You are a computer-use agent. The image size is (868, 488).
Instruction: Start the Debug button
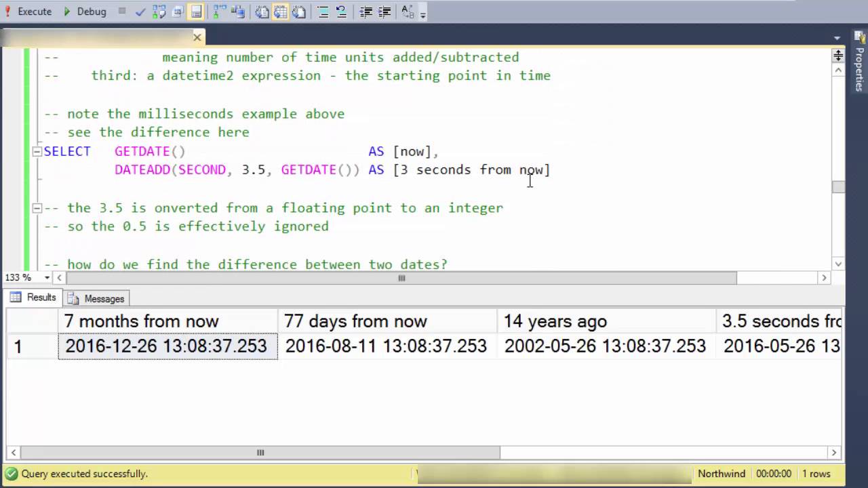coord(84,12)
